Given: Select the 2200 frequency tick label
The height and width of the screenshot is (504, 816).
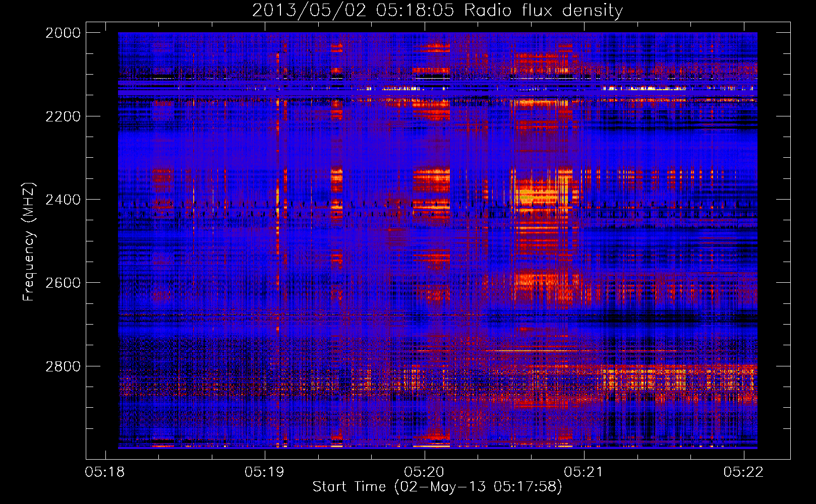Looking at the screenshot, I should point(63,116).
